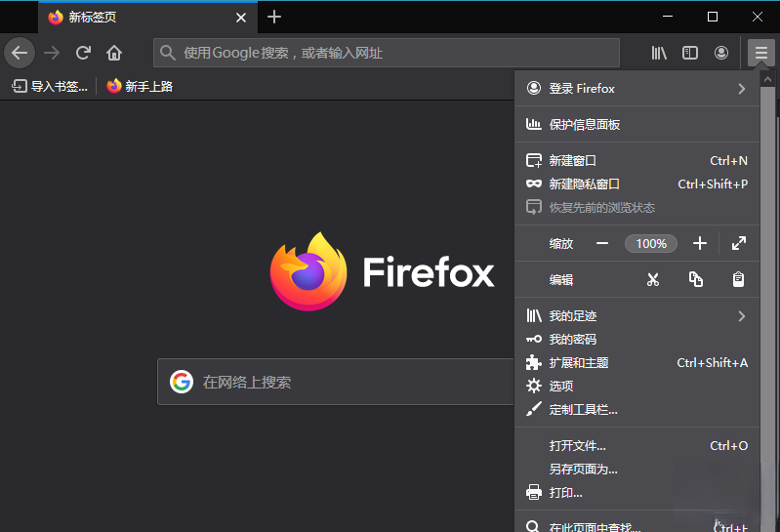The image size is (780, 532).
Task: Close the 新标签页 tab
Action: coord(241,18)
